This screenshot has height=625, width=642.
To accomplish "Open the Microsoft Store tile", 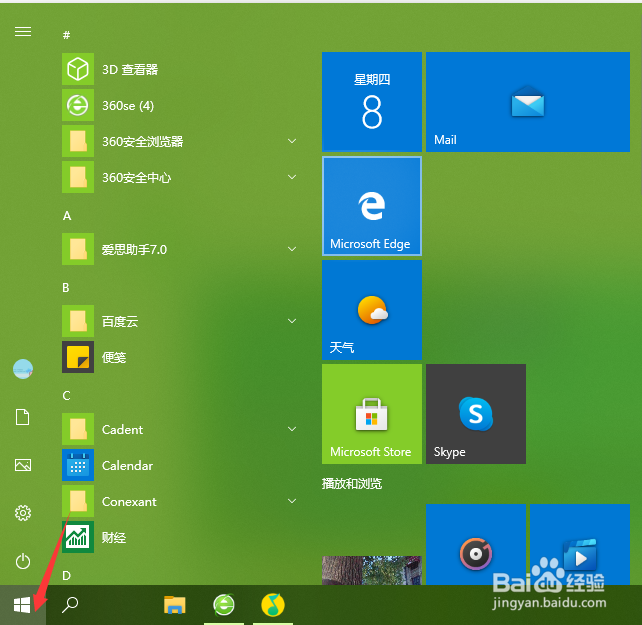I will click(x=372, y=414).
